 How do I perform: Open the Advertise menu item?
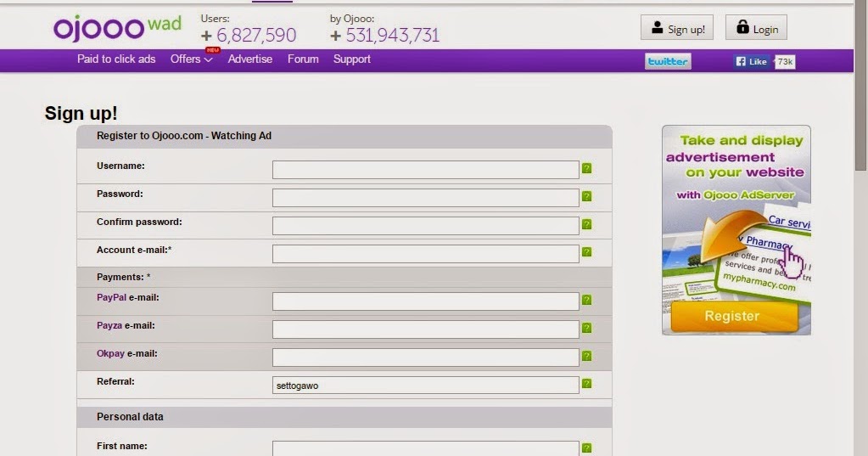(250, 59)
